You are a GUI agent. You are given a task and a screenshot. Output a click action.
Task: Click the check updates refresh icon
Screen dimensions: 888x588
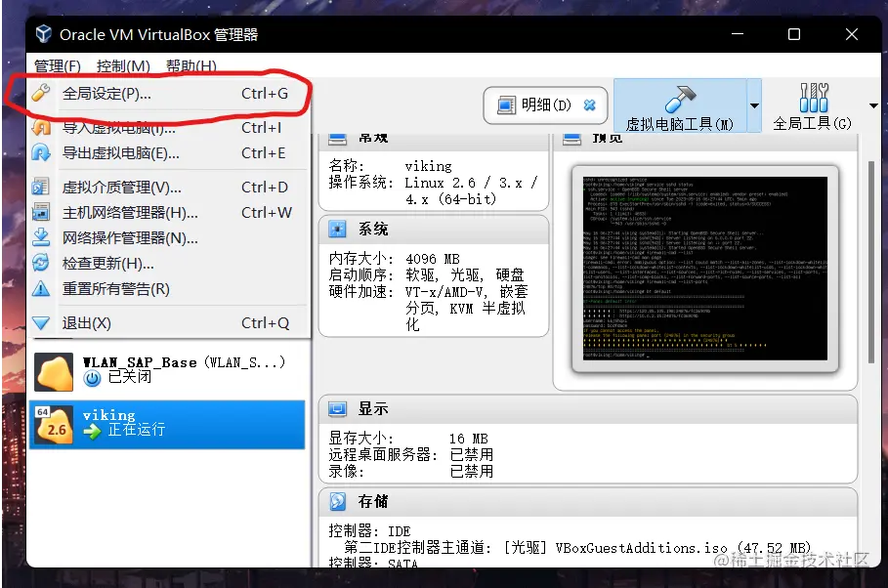point(41,263)
